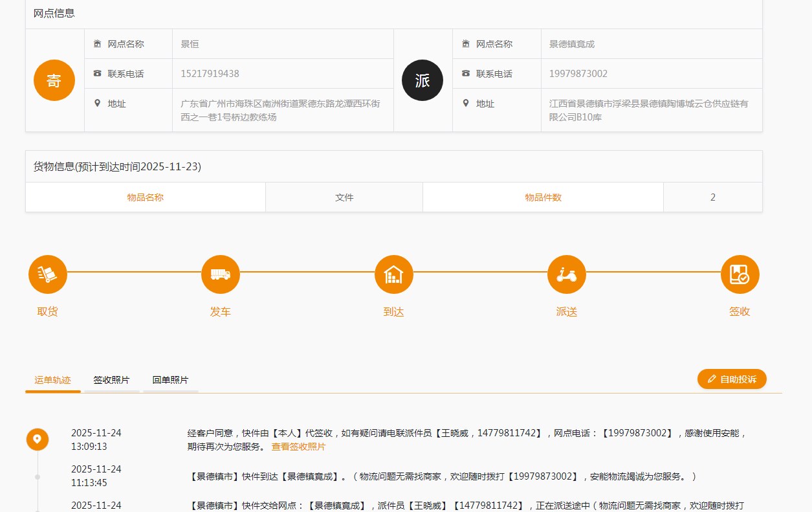Open the 签收照片 tab
812x512 pixels.
coord(111,380)
